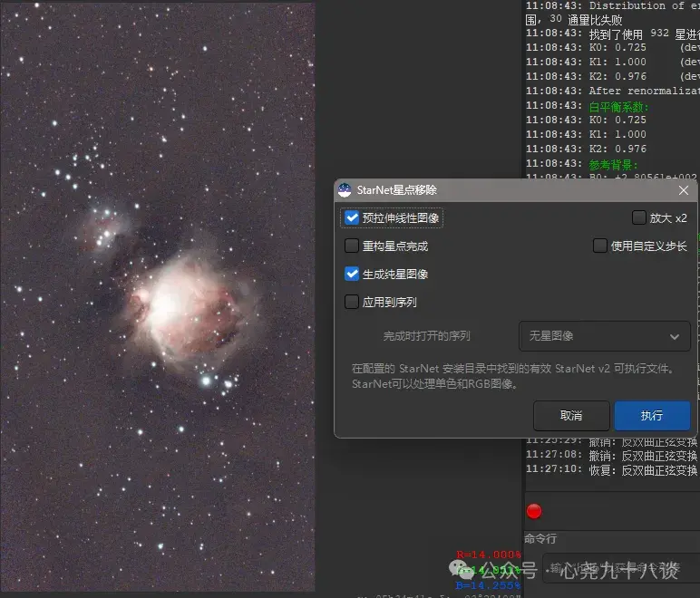Click the R=14.000% readout
Viewport: 700px width, 598px height.
tap(489, 555)
